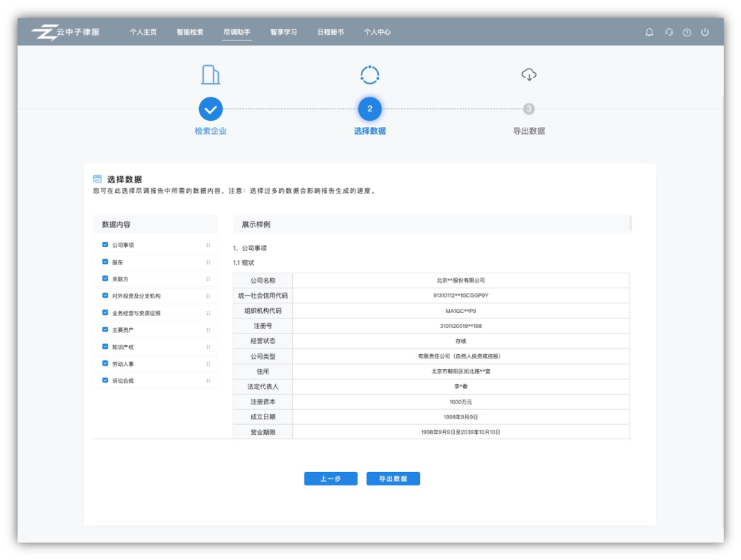Viewport: 741px width, 560px height.
Task: Click the cloud download icon above 导出数据
Action: [528, 74]
